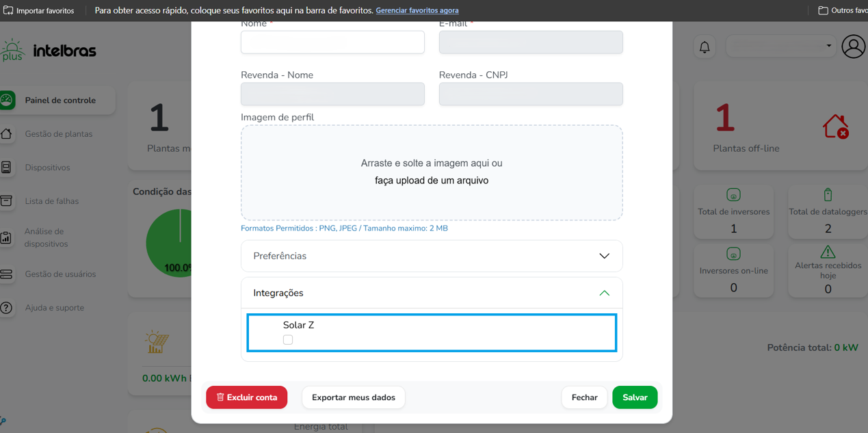Click the Importar favoritos bar item
Image resolution: width=868 pixels, height=433 pixels.
(39, 11)
